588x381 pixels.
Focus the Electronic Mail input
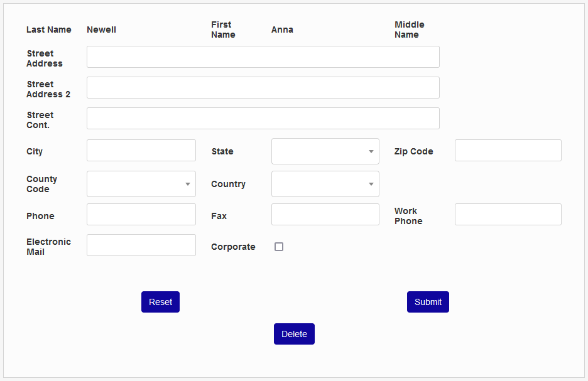click(x=141, y=245)
